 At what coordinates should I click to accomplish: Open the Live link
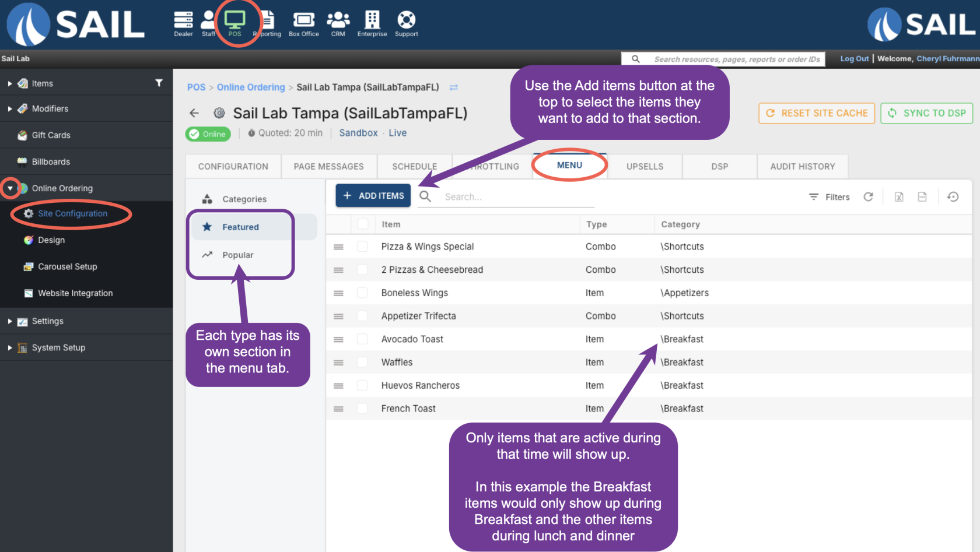(398, 133)
